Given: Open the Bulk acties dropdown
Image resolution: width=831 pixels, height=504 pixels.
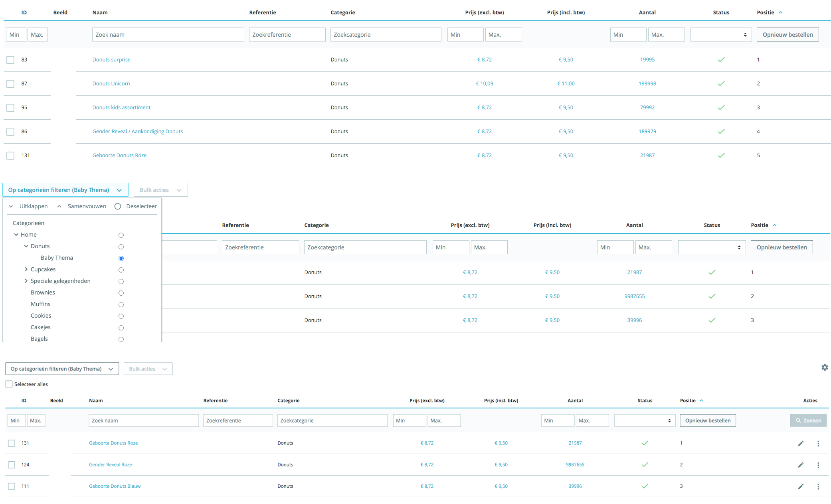Looking at the screenshot, I should point(160,190).
